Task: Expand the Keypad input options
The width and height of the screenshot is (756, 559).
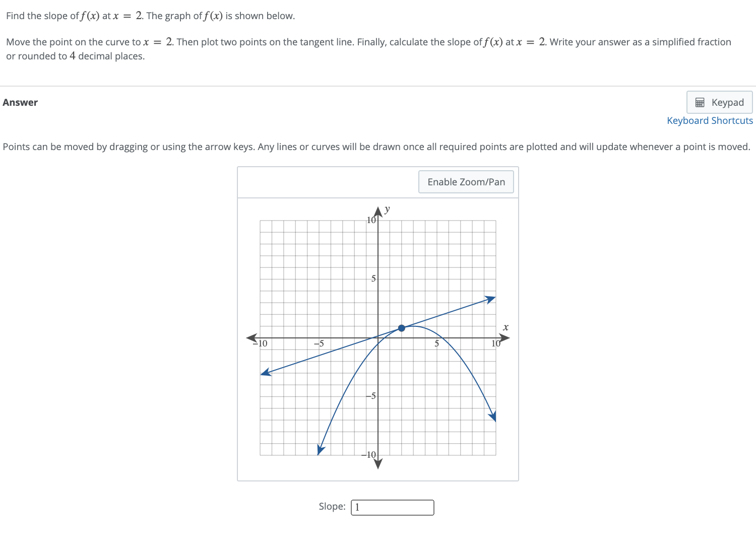Action: (719, 102)
